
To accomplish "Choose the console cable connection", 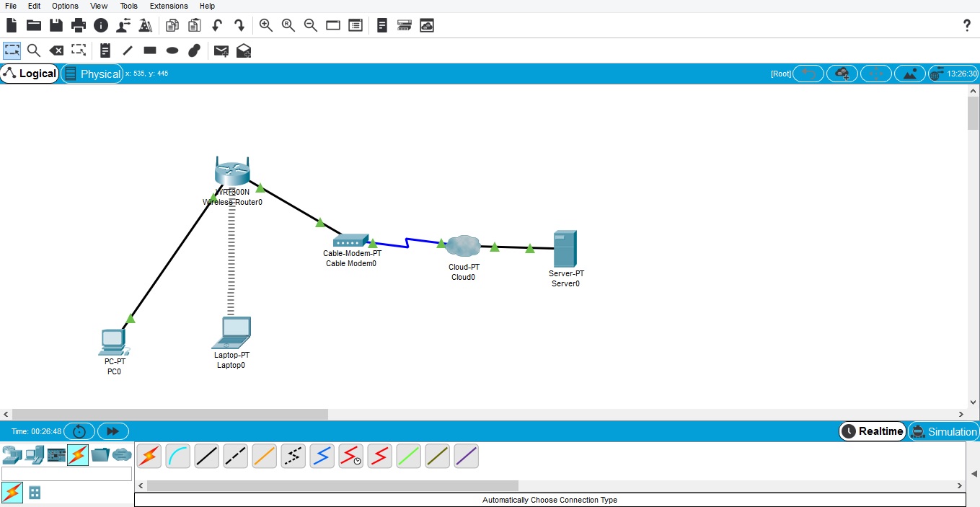I will (x=178, y=456).
